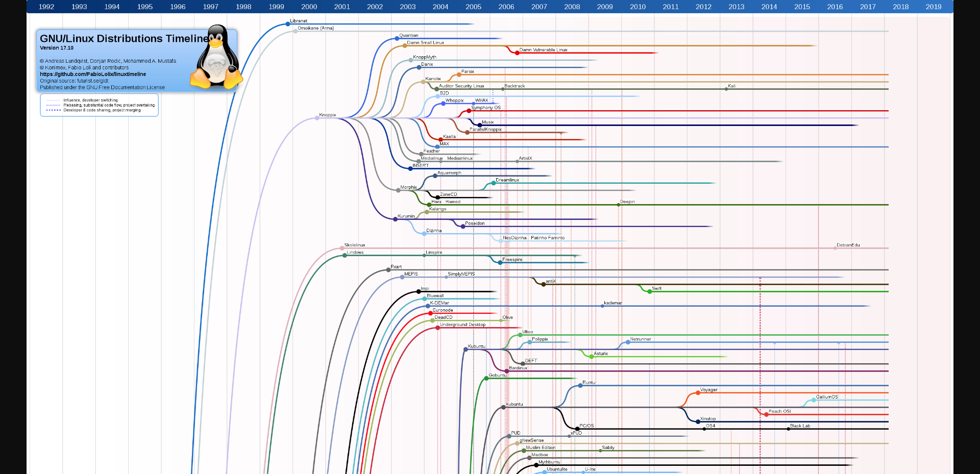Image resolution: width=980 pixels, height=474 pixels.
Task: Click the Rxart label
Action: [396, 266]
